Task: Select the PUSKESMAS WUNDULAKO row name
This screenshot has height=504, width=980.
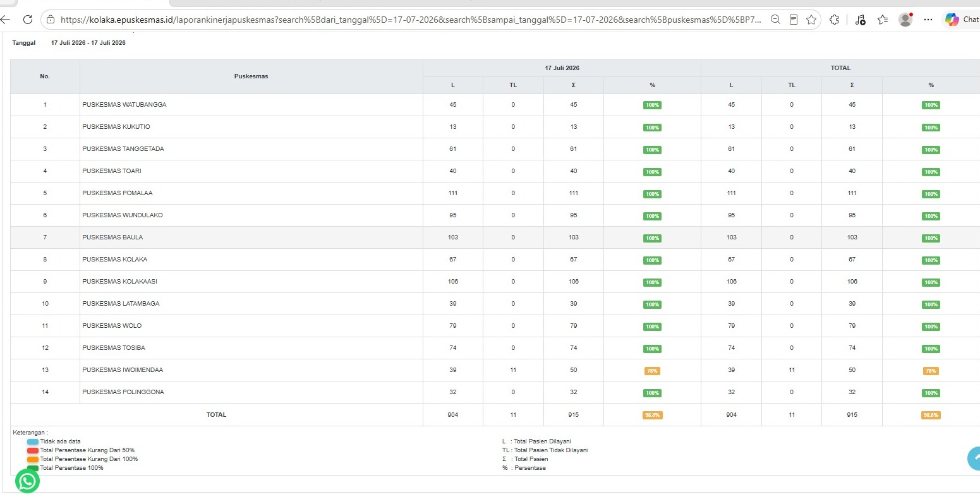Action: (123, 215)
